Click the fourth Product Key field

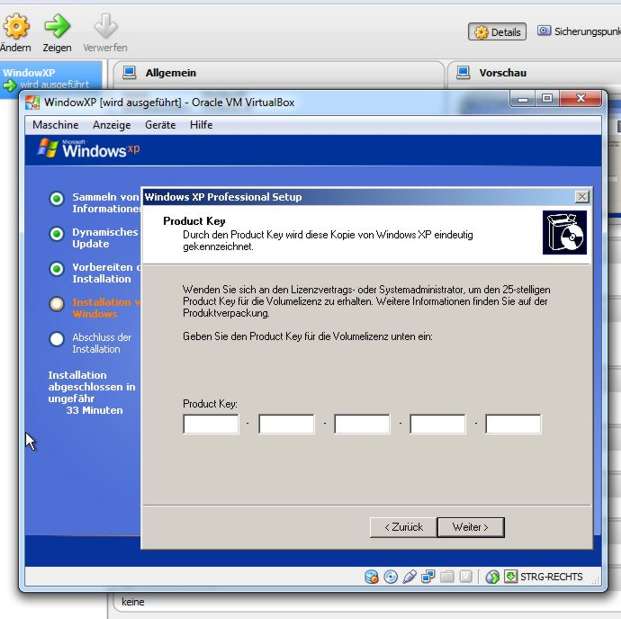[x=438, y=425]
